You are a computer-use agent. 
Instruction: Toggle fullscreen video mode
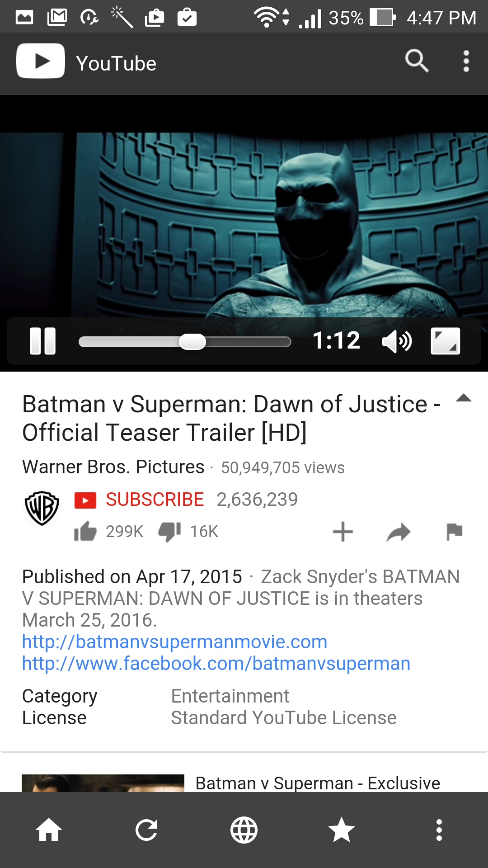(446, 341)
